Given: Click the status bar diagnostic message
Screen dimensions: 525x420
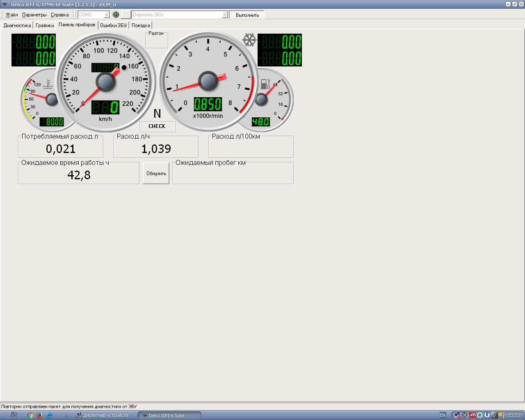Looking at the screenshot, I should coord(69,406).
